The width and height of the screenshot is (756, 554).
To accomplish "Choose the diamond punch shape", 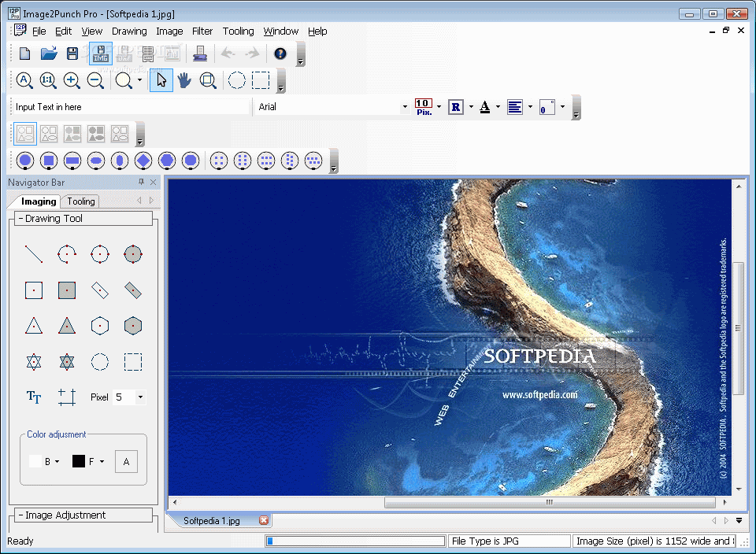I will 143,161.
